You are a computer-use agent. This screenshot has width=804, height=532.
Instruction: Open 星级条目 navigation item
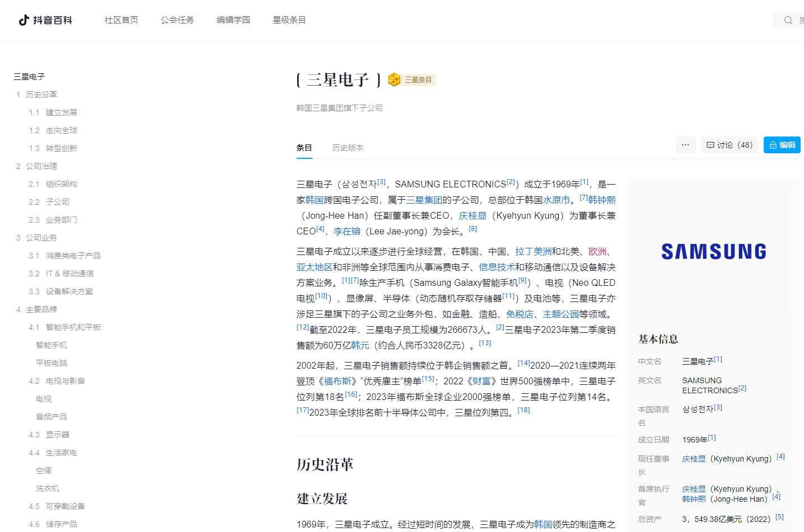coord(289,20)
